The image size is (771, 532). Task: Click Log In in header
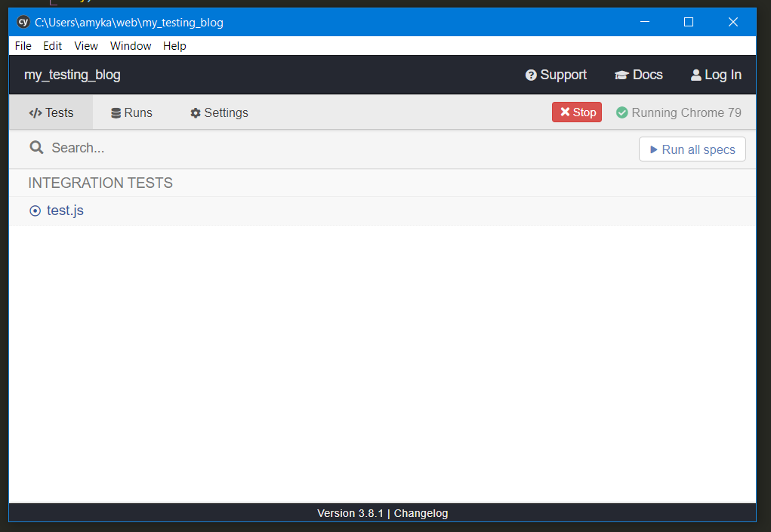pos(716,75)
